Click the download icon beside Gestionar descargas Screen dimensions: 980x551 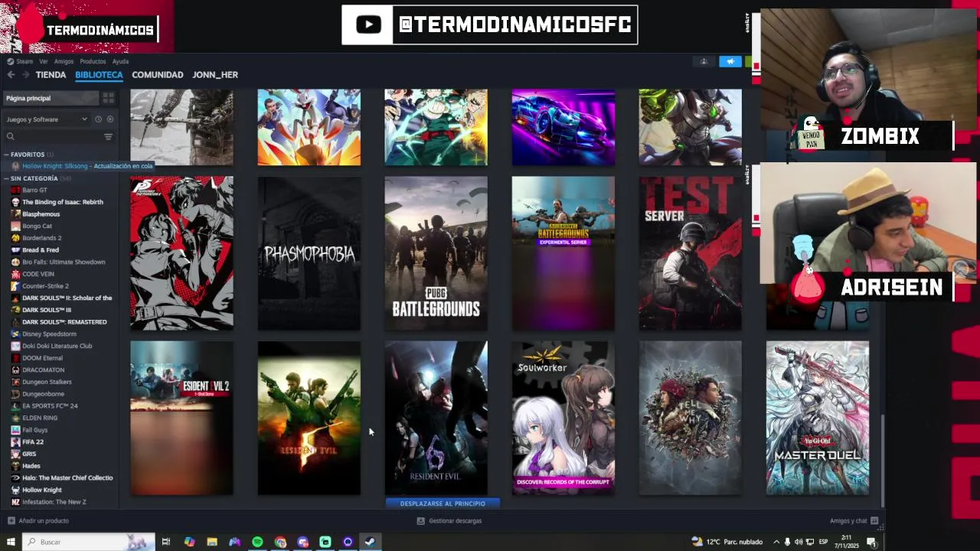pyautogui.click(x=420, y=520)
